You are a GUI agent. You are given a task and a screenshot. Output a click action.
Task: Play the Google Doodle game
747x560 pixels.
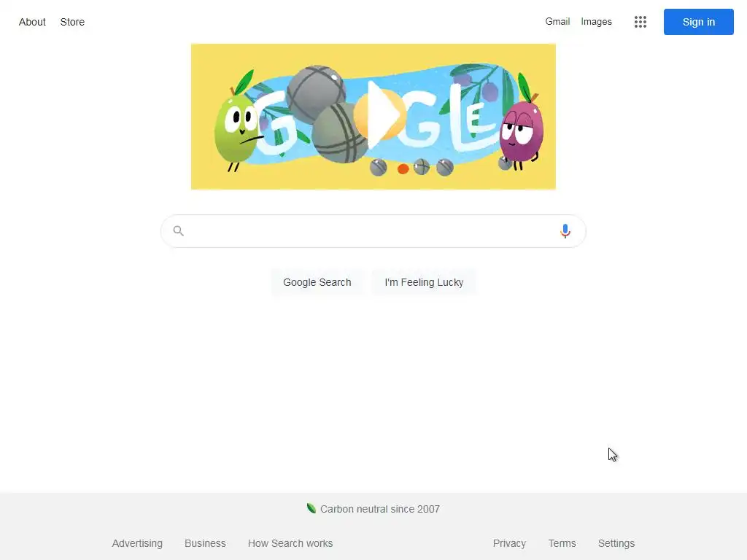click(379, 114)
